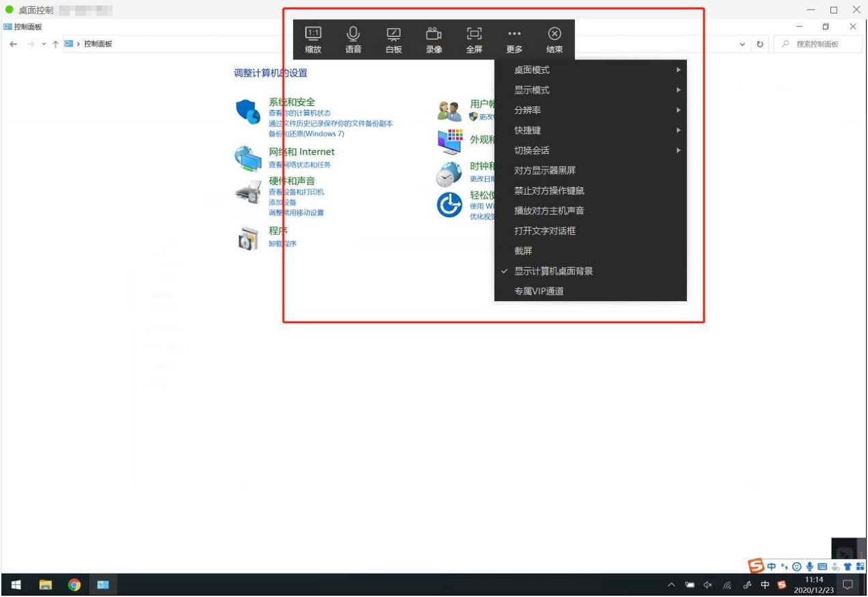Click the Sogou voice input microphone

tap(809, 566)
